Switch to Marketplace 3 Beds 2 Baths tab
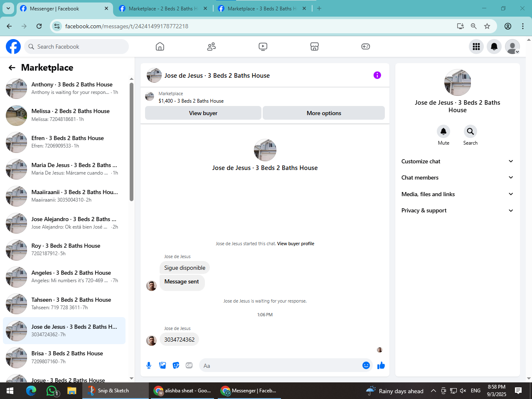Viewport: 532px width, 399px height. pyautogui.click(x=262, y=8)
